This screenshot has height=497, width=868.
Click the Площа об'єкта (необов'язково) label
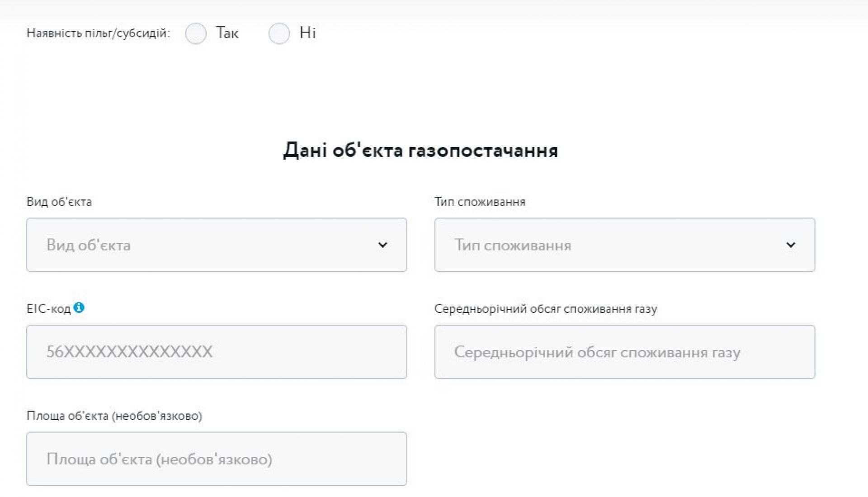(x=114, y=416)
